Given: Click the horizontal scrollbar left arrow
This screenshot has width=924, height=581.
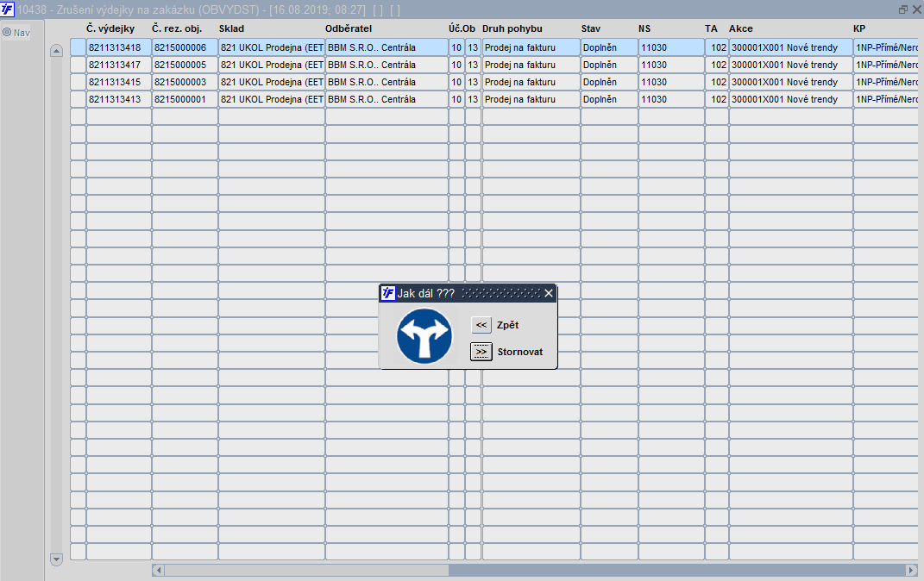Looking at the screenshot, I should [x=158, y=570].
